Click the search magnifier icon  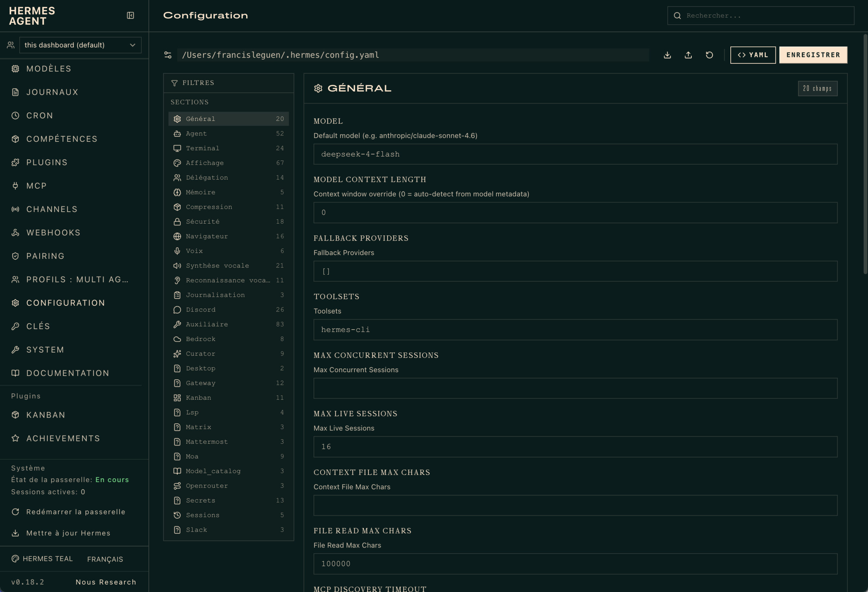pyautogui.click(x=677, y=16)
